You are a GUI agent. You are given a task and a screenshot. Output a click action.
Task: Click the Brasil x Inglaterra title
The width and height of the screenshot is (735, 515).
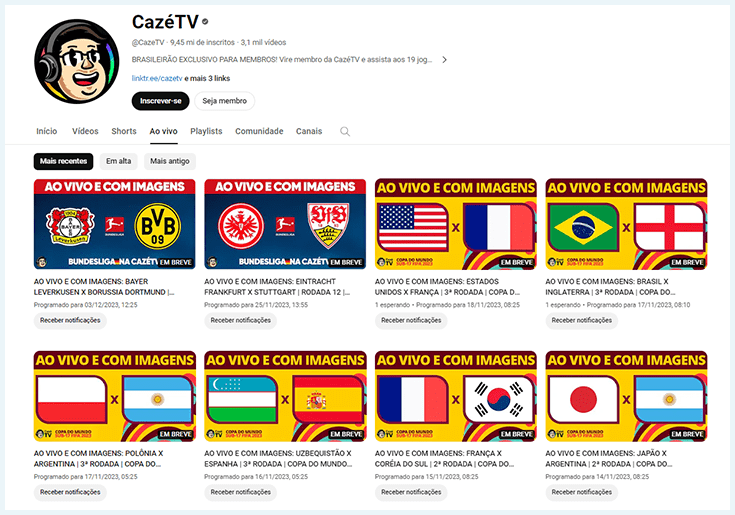coord(610,287)
